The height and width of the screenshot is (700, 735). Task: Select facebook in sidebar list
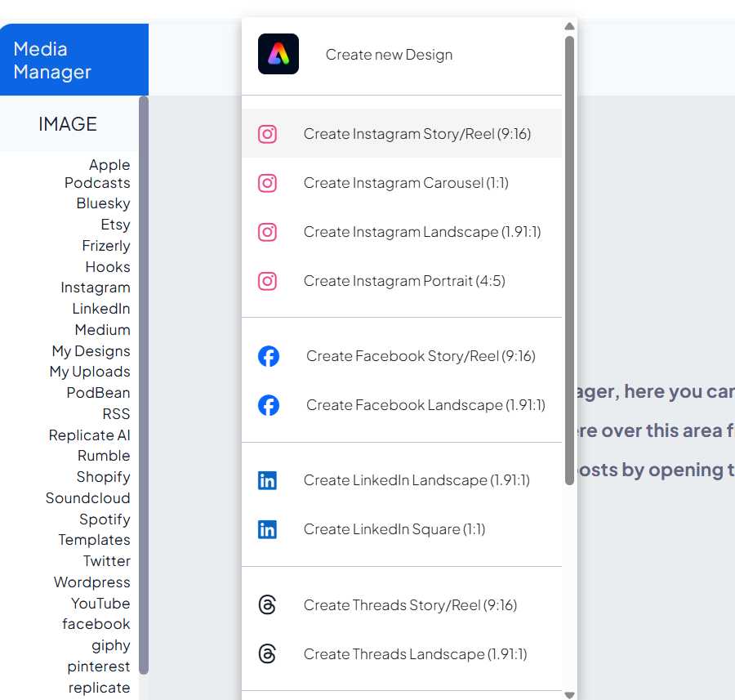point(96,624)
